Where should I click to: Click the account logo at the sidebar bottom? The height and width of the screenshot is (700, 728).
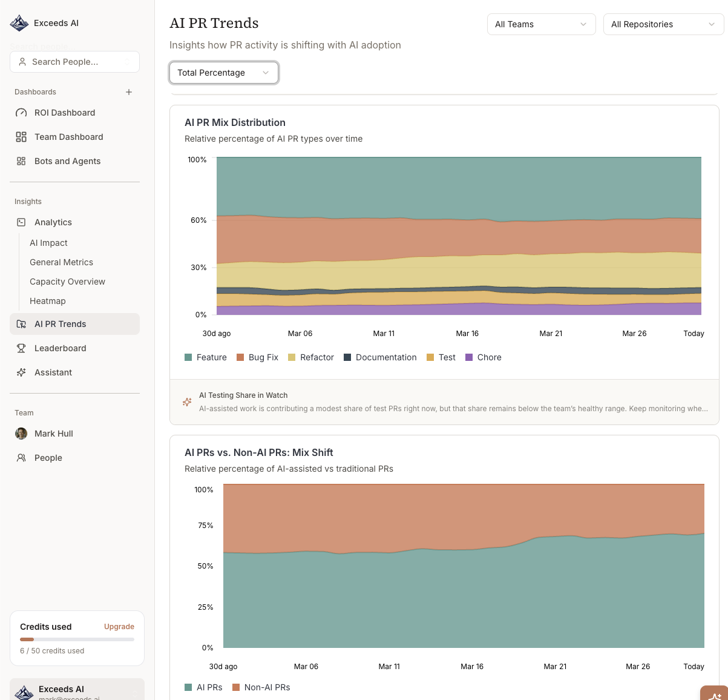24,692
